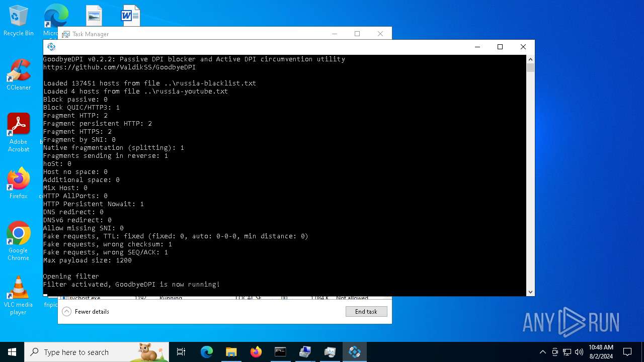The height and width of the screenshot is (362, 644).
Task: Open the Recycle Bin desktop icon
Action: point(19,20)
